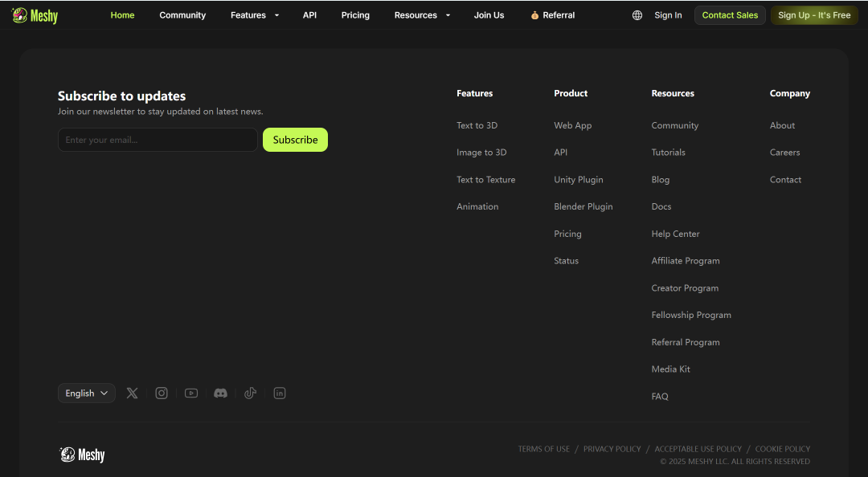Viewport: 868px width, 477px height.
Task: Open Join Us in the navbar
Action: pos(489,15)
